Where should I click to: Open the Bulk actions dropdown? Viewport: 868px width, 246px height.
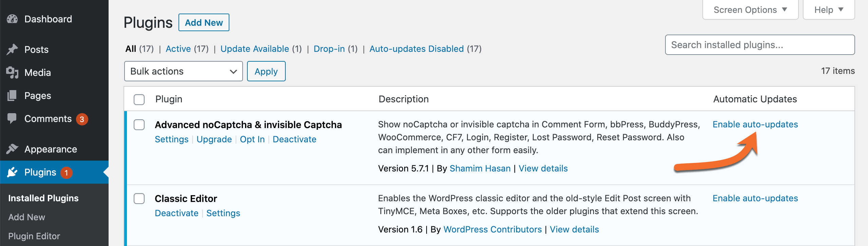click(x=183, y=71)
